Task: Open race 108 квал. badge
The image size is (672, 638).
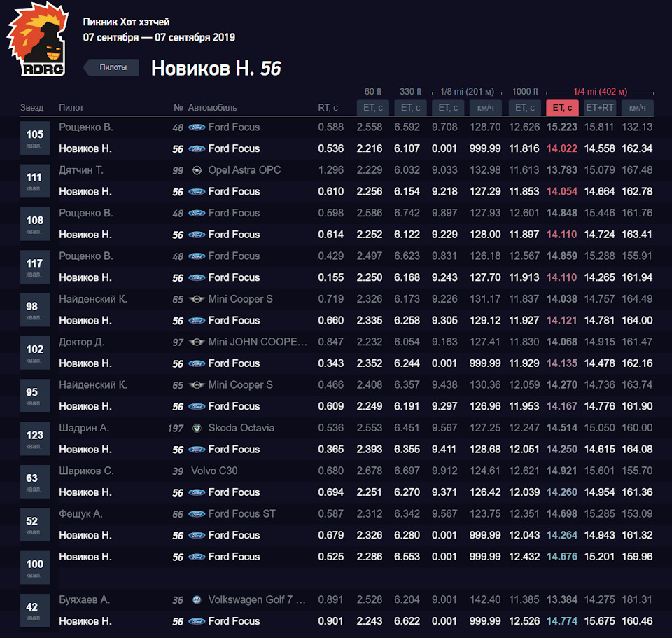Action: 35,224
